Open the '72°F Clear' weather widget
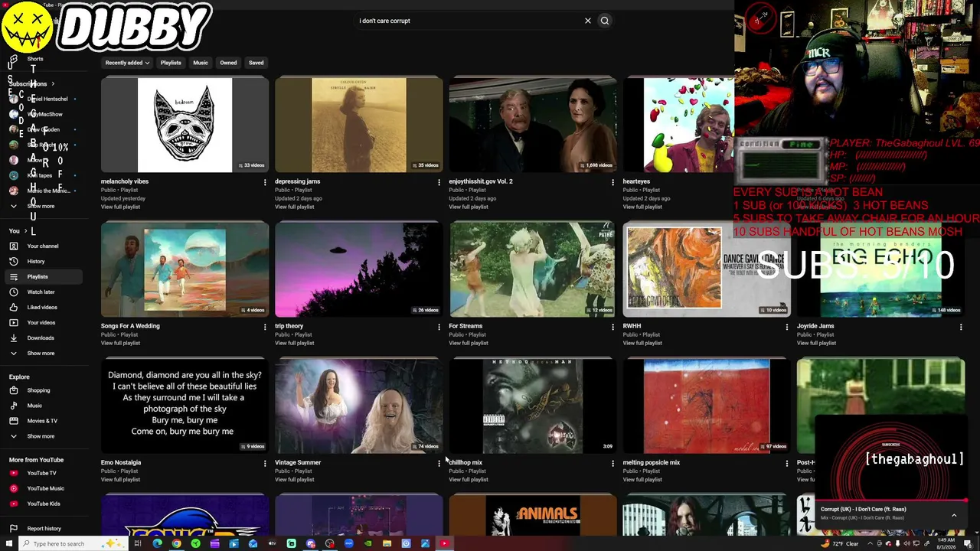This screenshot has height=551, width=980. [840, 543]
